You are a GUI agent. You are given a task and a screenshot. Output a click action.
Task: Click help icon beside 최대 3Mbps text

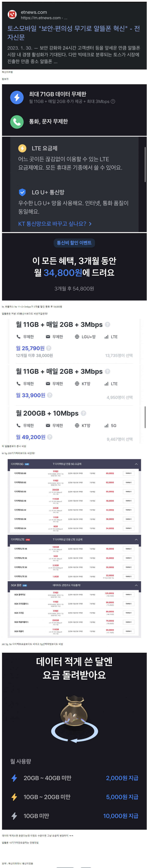pos(113,101)
